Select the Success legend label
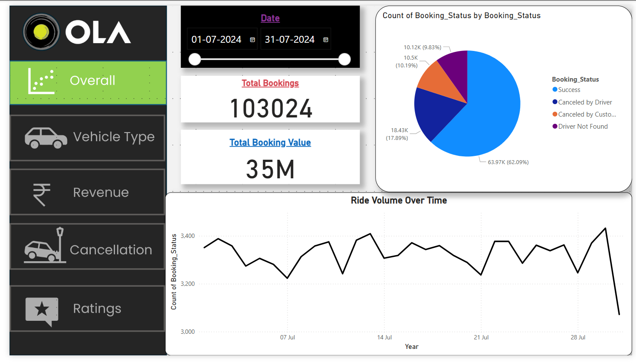Image resolution: width=636 pixels, height=364 pixels. pos(569,90)
